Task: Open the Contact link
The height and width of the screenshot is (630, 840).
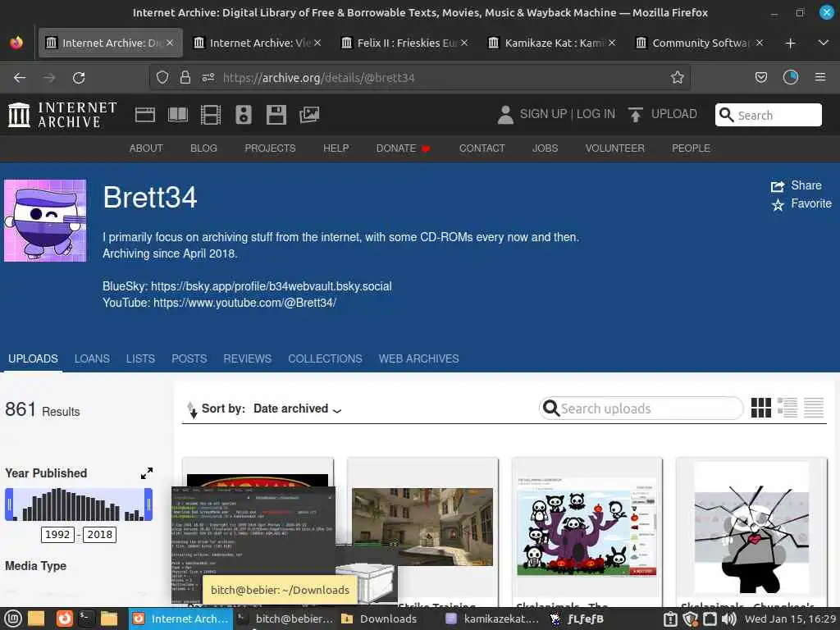Action: [482, 148]
